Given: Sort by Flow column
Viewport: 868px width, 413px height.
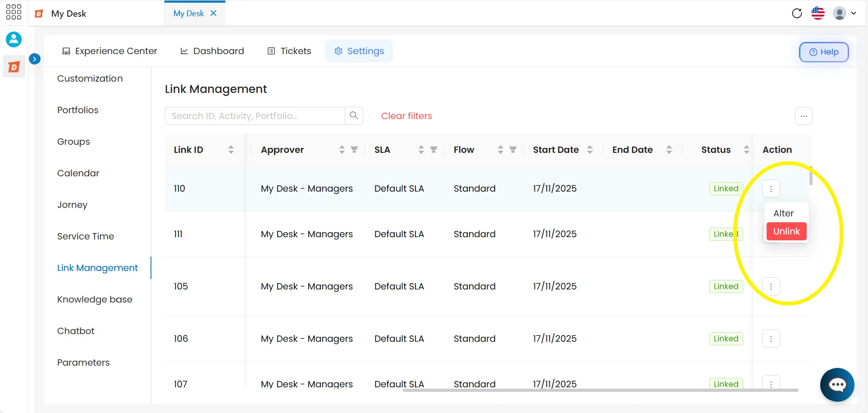Looking at the screenshot, I should (500, 150).
